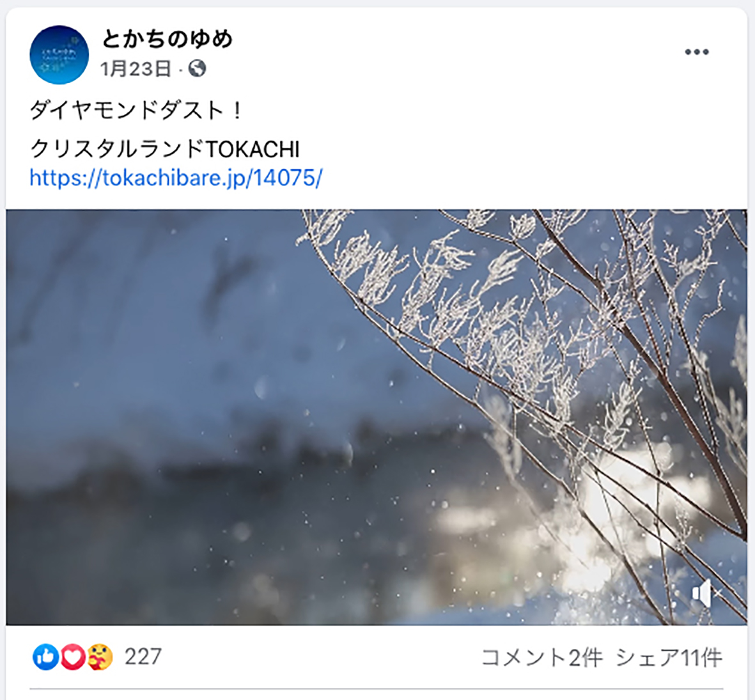Open the とかちのゆめ page name link

pyautogui.click(x=167, y=38)
